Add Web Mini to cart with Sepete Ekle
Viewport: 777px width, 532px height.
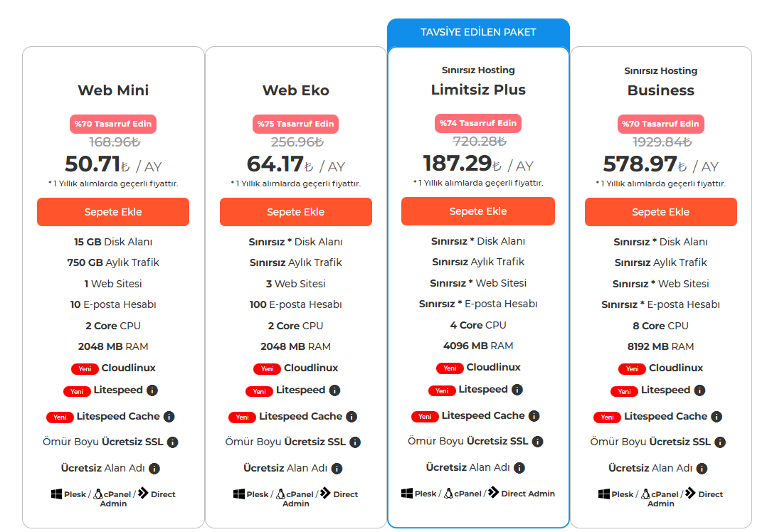[x=113, y=212]
